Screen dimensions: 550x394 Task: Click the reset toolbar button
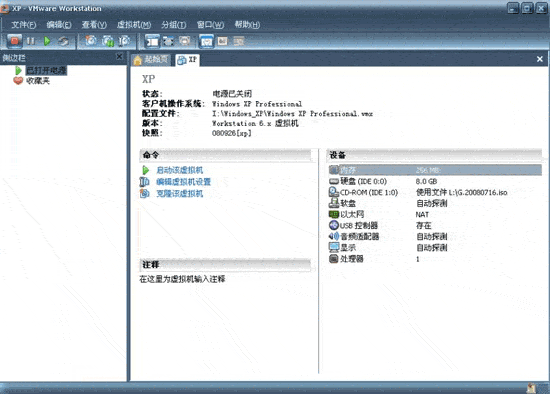coord(63,41)
